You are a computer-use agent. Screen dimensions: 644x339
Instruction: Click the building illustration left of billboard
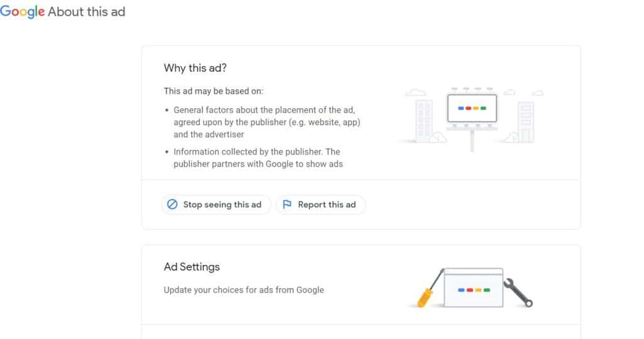tap(426, 119)
